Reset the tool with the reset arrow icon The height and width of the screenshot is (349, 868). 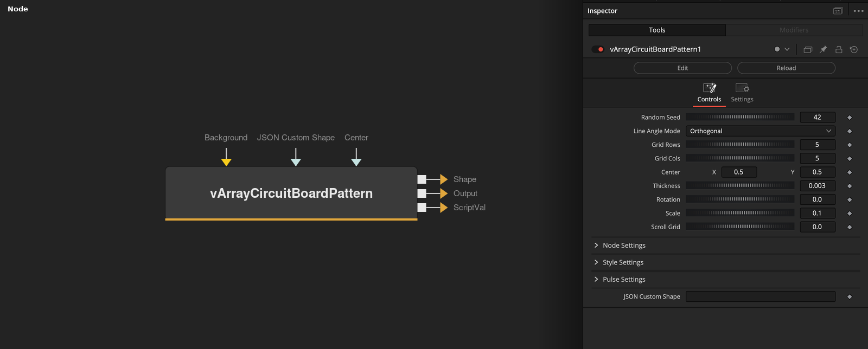click(x=854, y=49)
